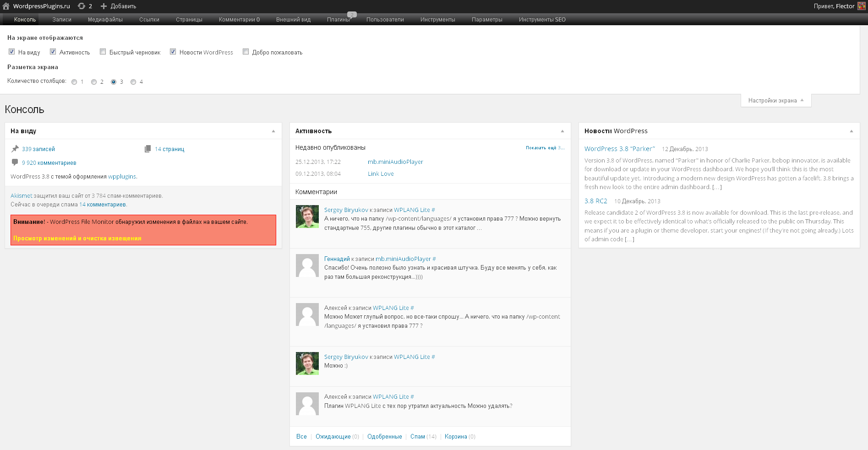Click Sergey Biryukov's avatar on 'Можно :)' comment
The height and width of the screenshot is (450, 868).
307,363
